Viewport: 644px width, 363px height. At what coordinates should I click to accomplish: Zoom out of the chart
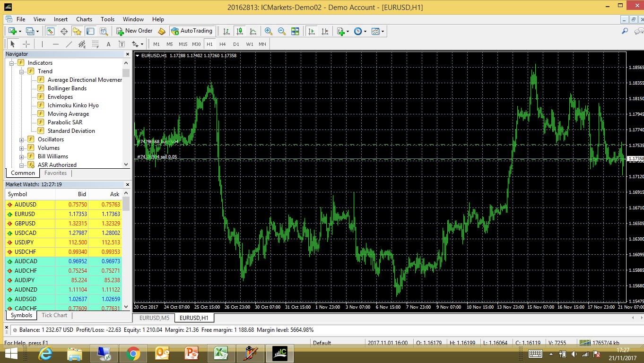282,31
